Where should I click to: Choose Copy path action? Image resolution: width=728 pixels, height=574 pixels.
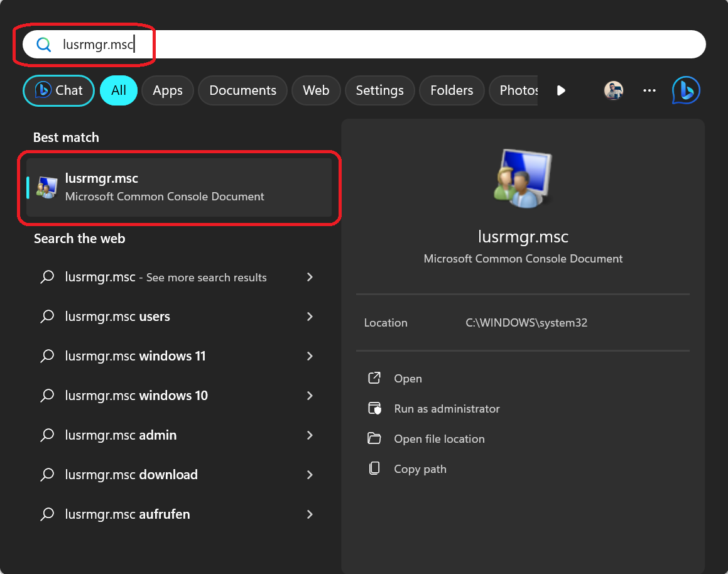pos(420,469)
